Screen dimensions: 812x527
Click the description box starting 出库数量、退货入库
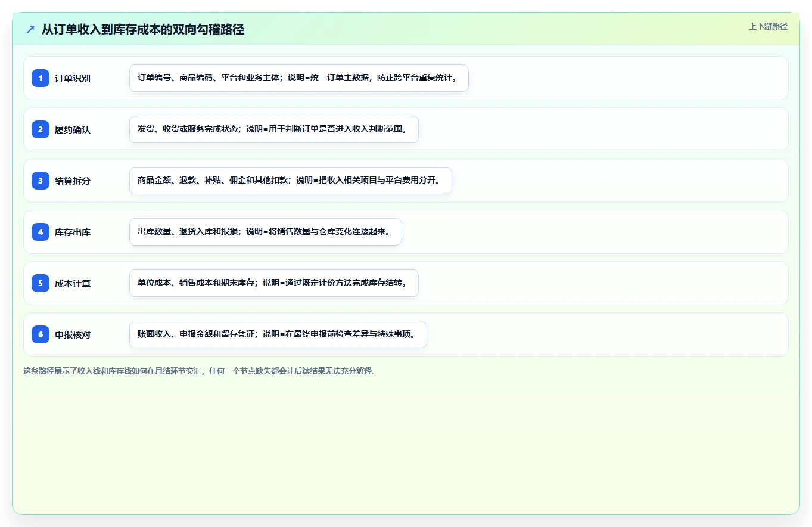(x=266, y=232)
